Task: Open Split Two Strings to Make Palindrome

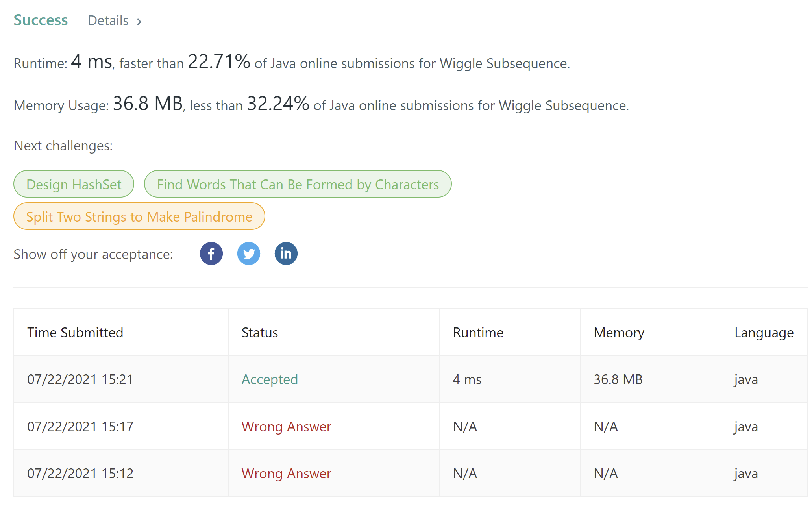Action: 139,216
